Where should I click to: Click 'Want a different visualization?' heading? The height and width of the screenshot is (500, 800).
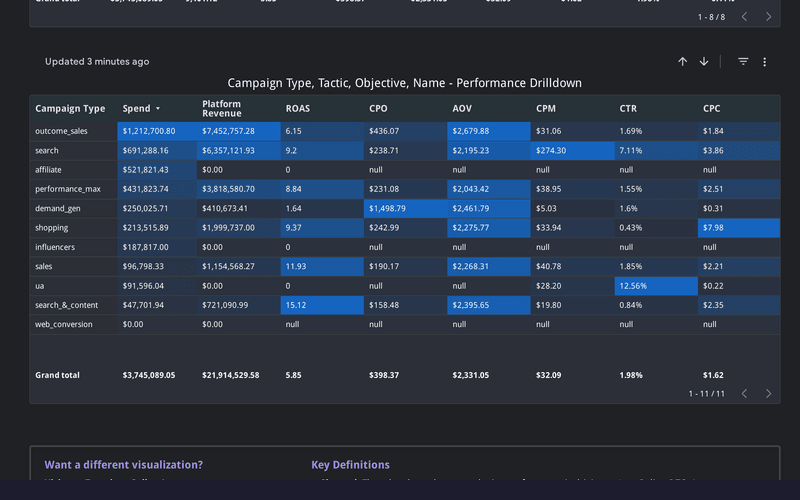(x=123, y=465)
